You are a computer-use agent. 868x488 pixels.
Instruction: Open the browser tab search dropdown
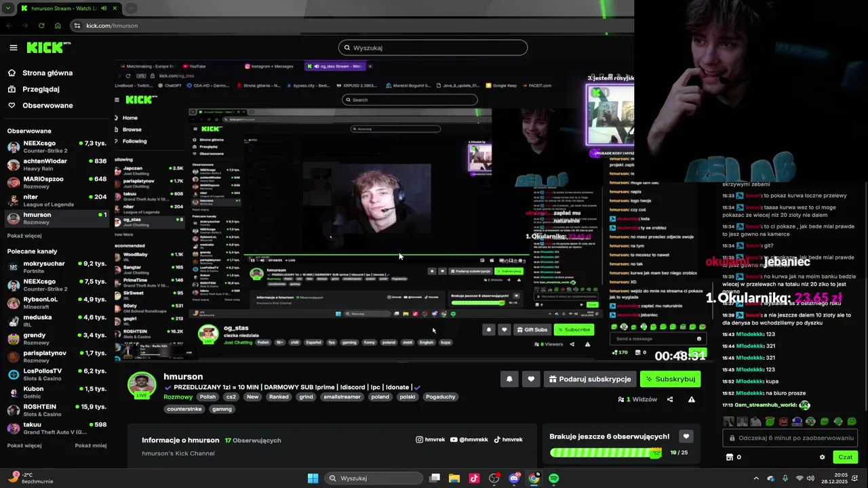point(8,8)
